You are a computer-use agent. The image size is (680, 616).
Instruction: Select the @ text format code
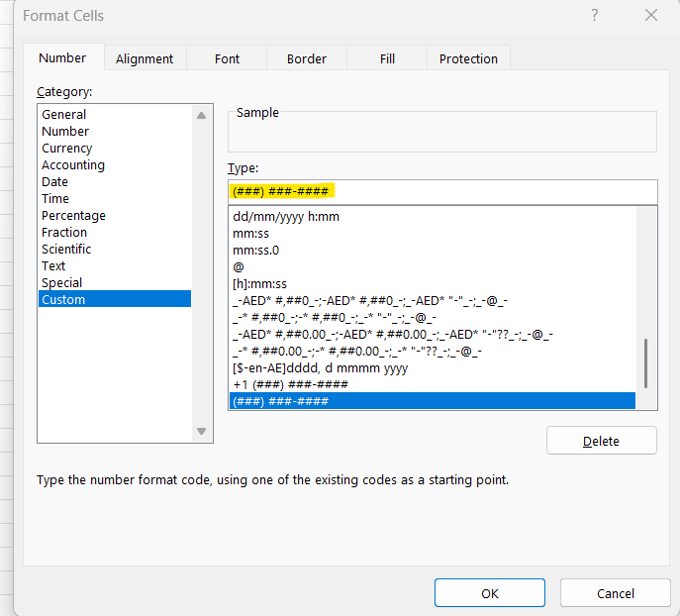pyautogui.click(x=432, y=266)
